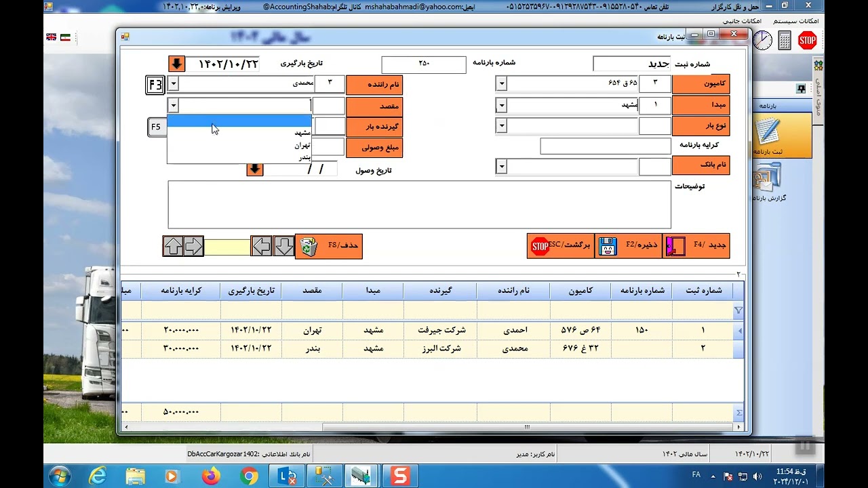Click the down-arrow date picker beside تاریخ وصول
The width and height of the screenshot is (868, 488).
click(x=254, y=169)
